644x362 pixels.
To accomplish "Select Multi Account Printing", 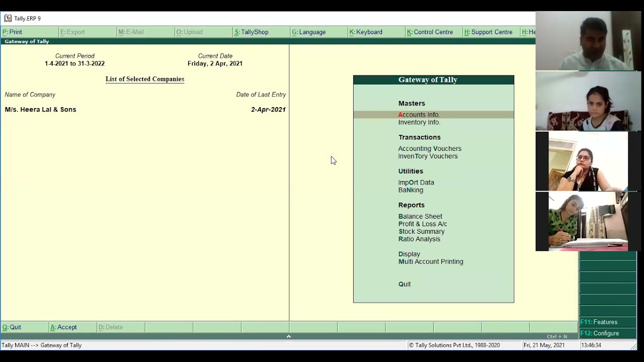I will point(431,262).
